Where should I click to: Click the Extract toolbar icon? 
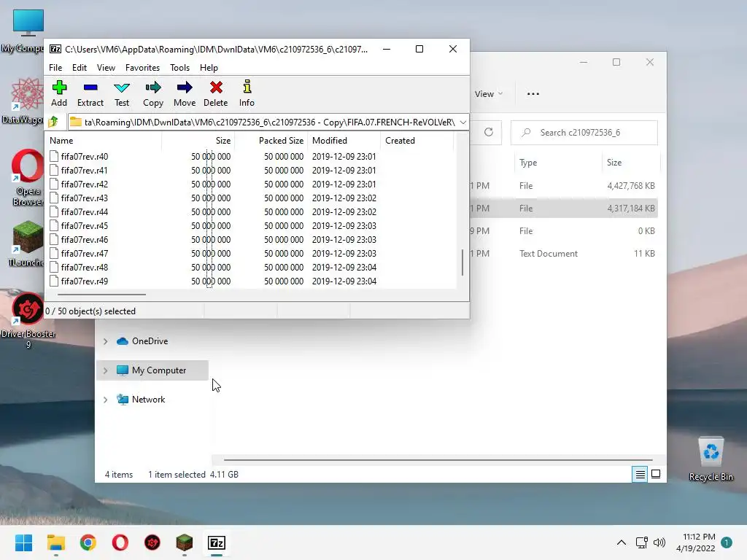coord(90,87)
